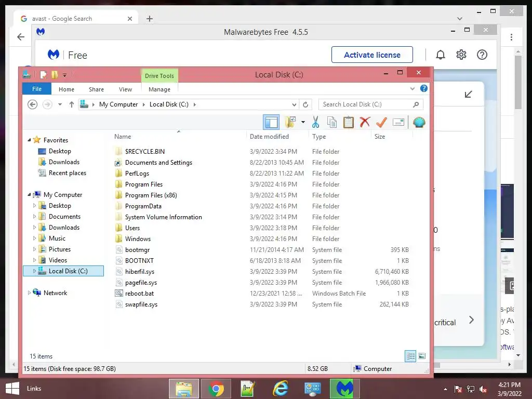Click the Malwarebytes collapse diagonal arrow
The height and width of the screenshot is (399, 532).
coord(469,95)
